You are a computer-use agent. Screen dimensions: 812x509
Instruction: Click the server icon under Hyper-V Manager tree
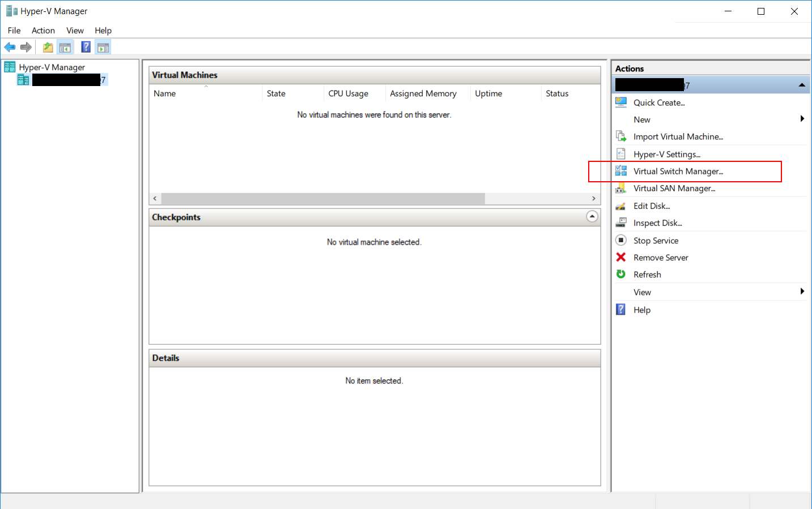point(23,80)
